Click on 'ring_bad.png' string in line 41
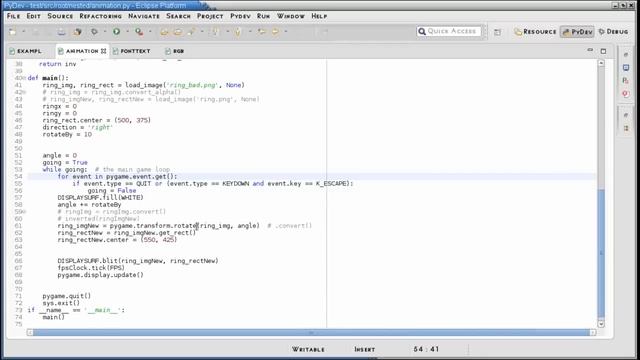The width and height of the screenshot is (640, 360). tap(193, 85)
